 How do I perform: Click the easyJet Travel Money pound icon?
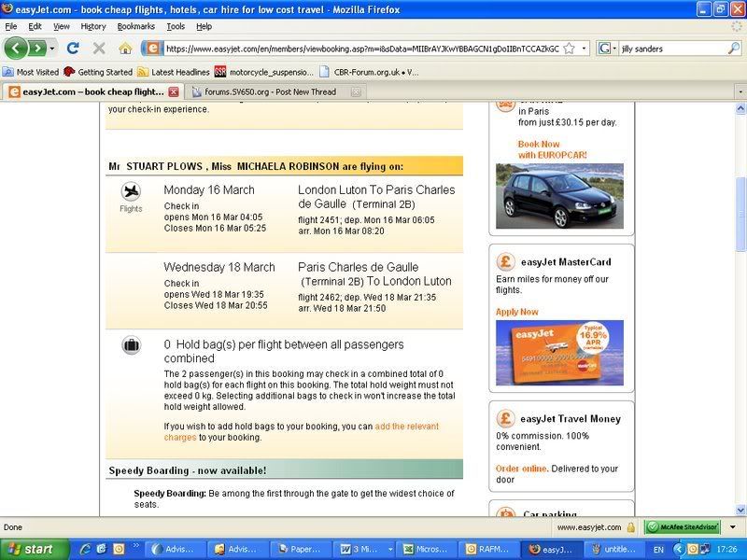(x=505, y=418)
